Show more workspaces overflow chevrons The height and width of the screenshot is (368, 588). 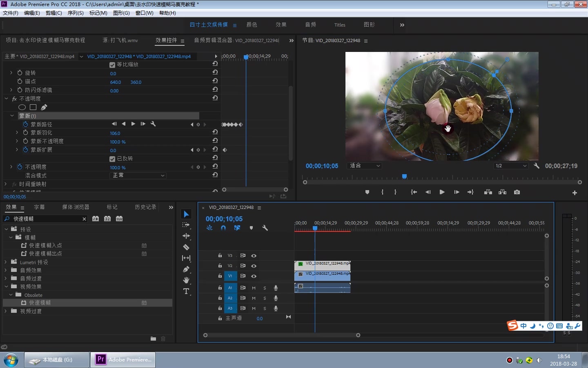(x=402, y=25)
